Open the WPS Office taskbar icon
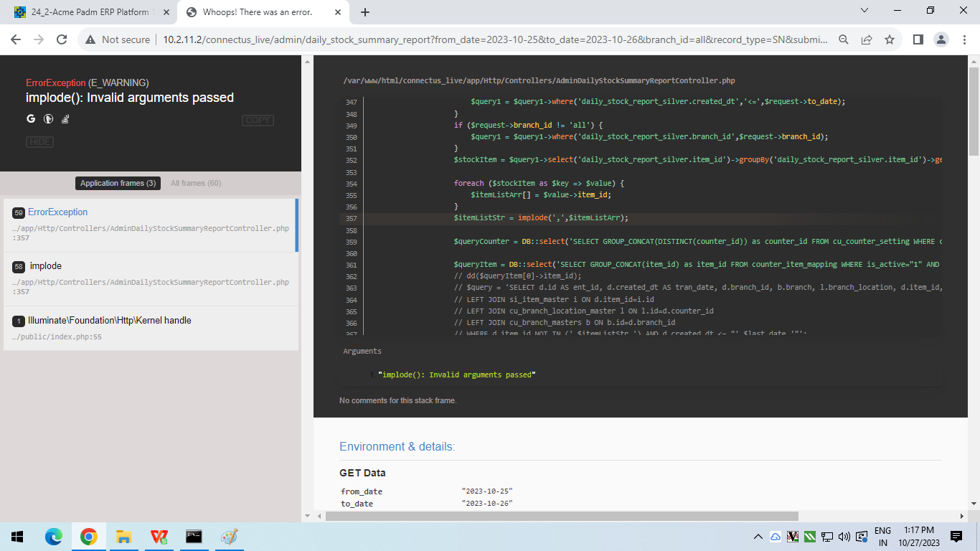The height and width of the screenshot is (551, 980). (x=159, y=537)
